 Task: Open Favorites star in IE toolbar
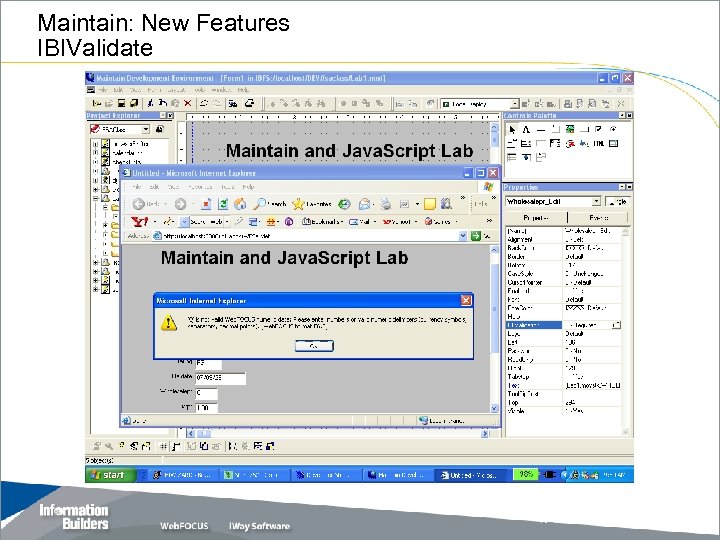298,204
